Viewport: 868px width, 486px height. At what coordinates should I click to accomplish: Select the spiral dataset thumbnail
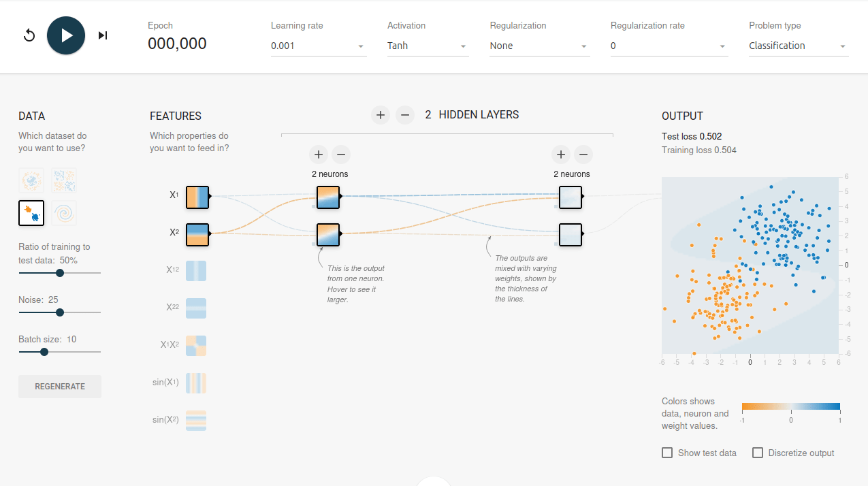click(64, 213)
